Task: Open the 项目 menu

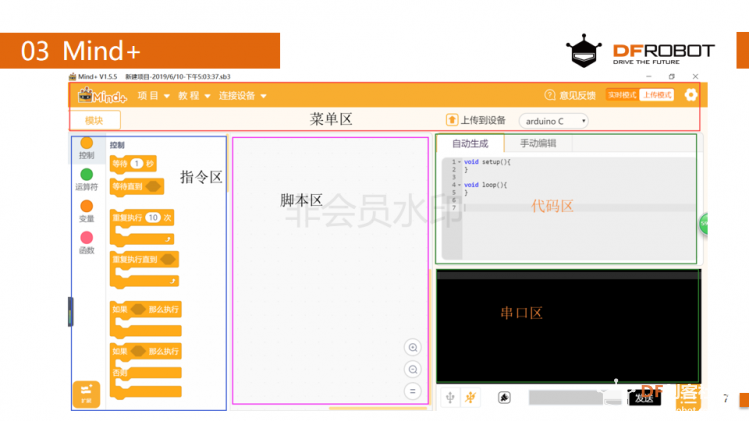Action: (x=153, y=96)
